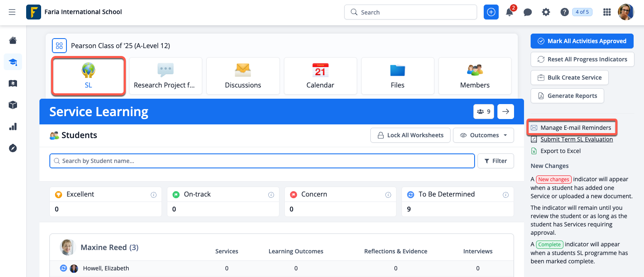
Task: Open the messages chat bubble icon
Action: 528,12
